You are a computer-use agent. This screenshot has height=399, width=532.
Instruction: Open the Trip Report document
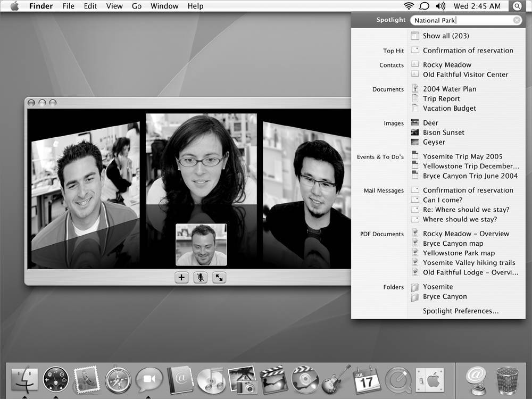[x=441, y=98]
